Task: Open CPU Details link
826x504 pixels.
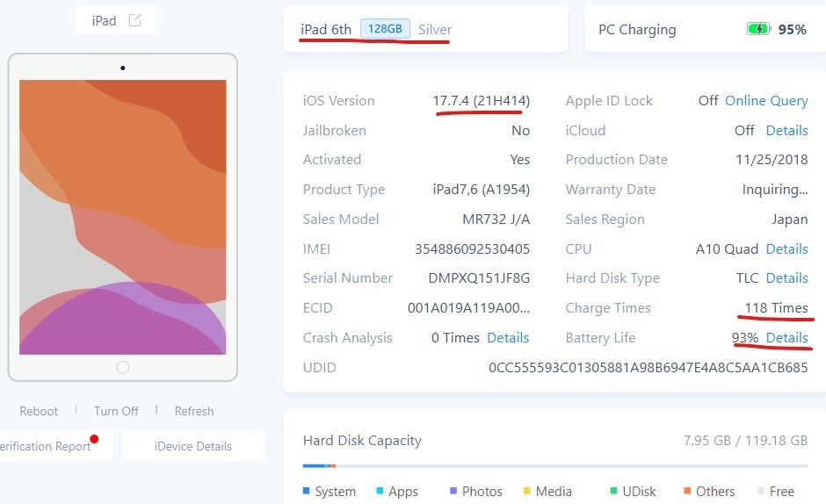Action: 786,248
